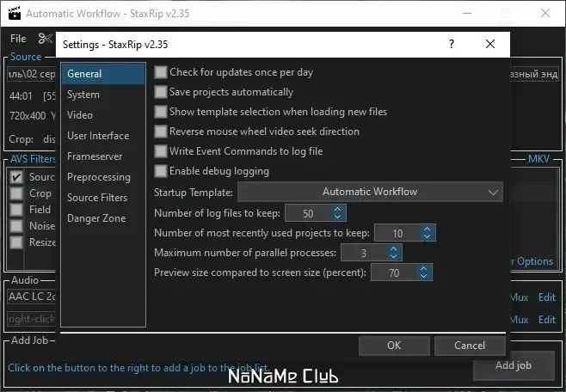
Task: Enable Show template selection when loading files
Action: [x=161, y=112]
